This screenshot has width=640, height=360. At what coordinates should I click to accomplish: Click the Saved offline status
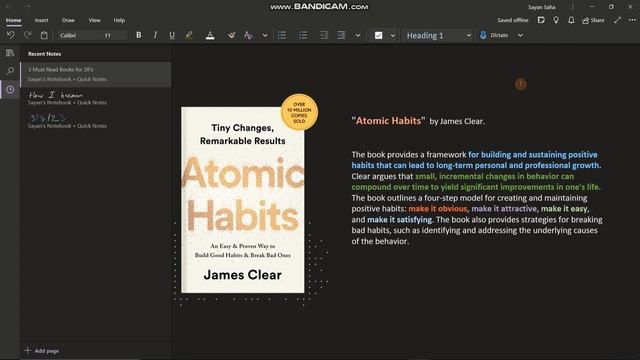pyautogui.click(x=513, y=20)
